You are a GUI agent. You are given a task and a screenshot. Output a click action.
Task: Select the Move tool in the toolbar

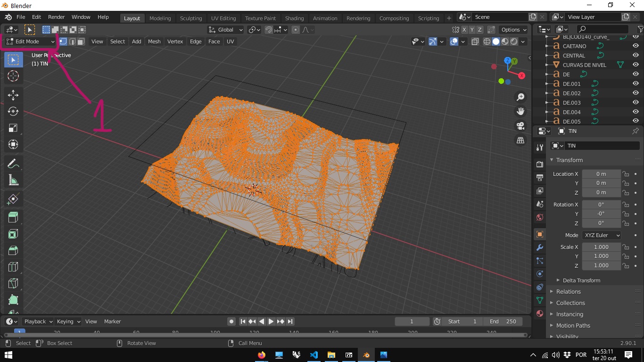pos(13,95)
